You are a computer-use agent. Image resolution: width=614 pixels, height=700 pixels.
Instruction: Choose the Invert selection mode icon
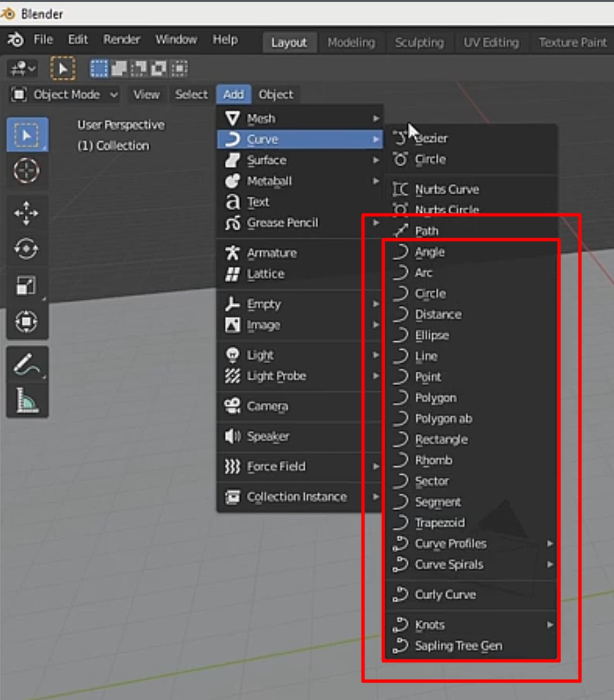tap(159, 69)
